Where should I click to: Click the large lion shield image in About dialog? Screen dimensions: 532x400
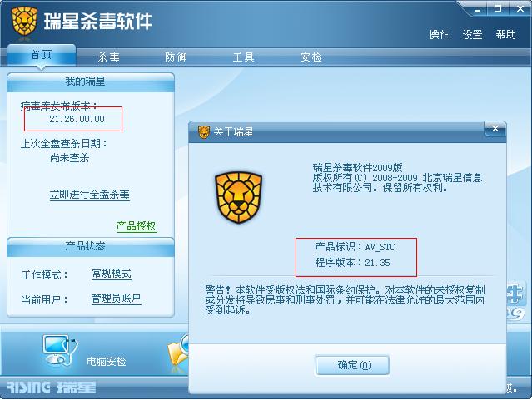238,197
